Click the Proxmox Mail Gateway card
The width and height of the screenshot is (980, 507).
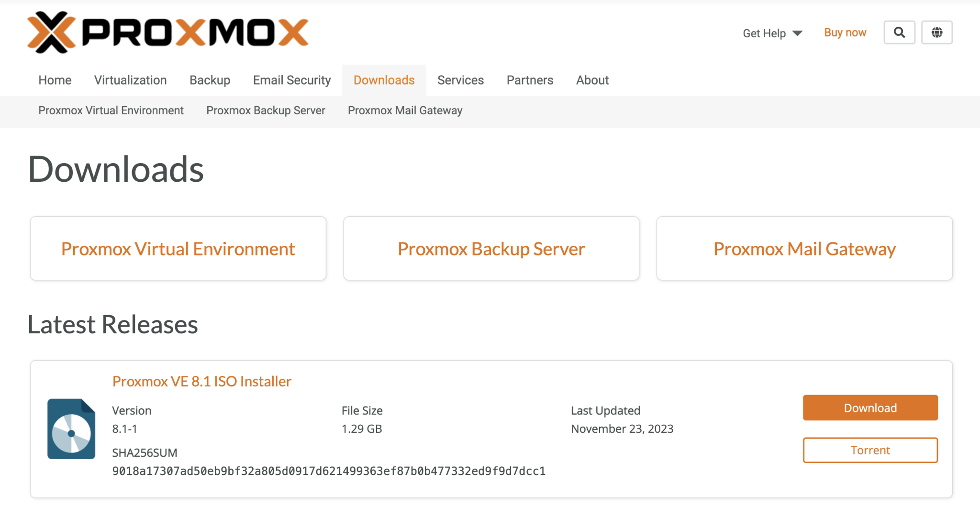pos(804,248)
